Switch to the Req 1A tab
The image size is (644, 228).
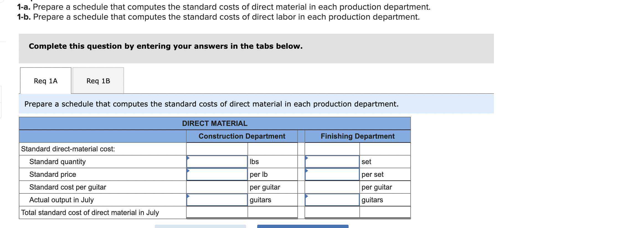(x=46, y=81)
